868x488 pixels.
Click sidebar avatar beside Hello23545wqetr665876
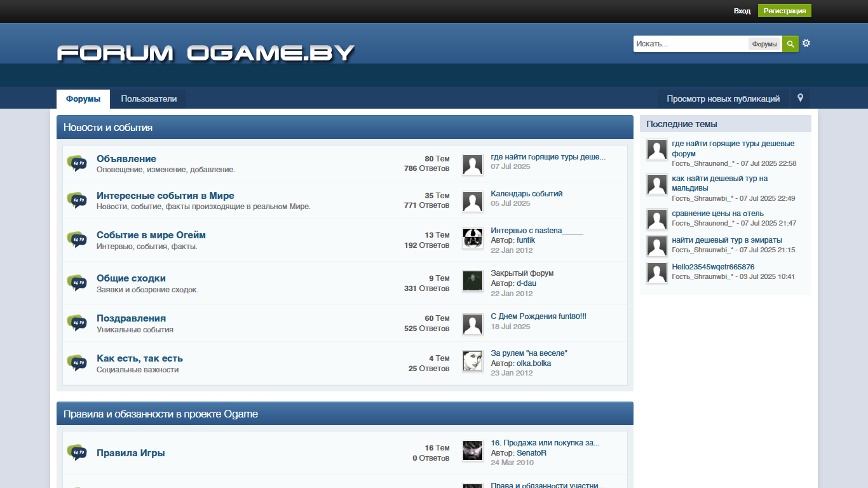click(x=657, y=273)
